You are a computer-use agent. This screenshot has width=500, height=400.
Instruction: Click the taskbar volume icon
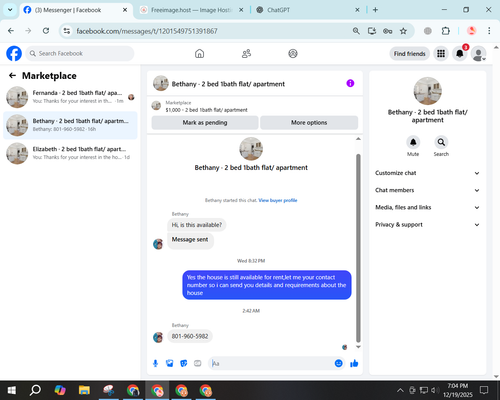[435, 390]
